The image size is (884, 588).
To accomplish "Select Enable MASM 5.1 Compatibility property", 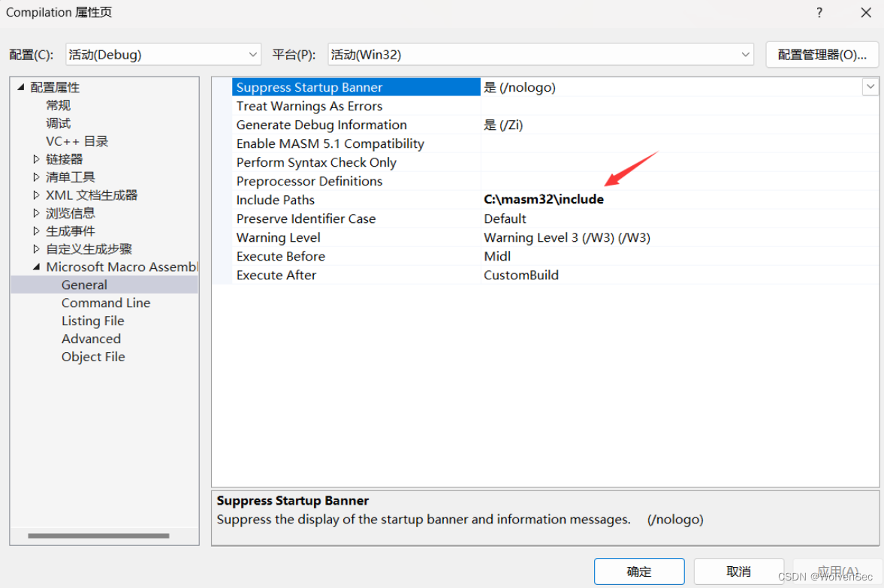I will click(356, 143).
